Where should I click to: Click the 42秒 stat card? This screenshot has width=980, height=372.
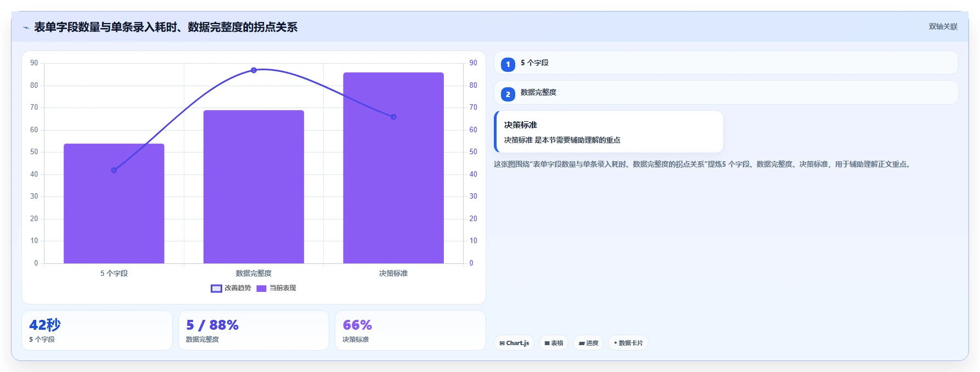coord(97,330)
